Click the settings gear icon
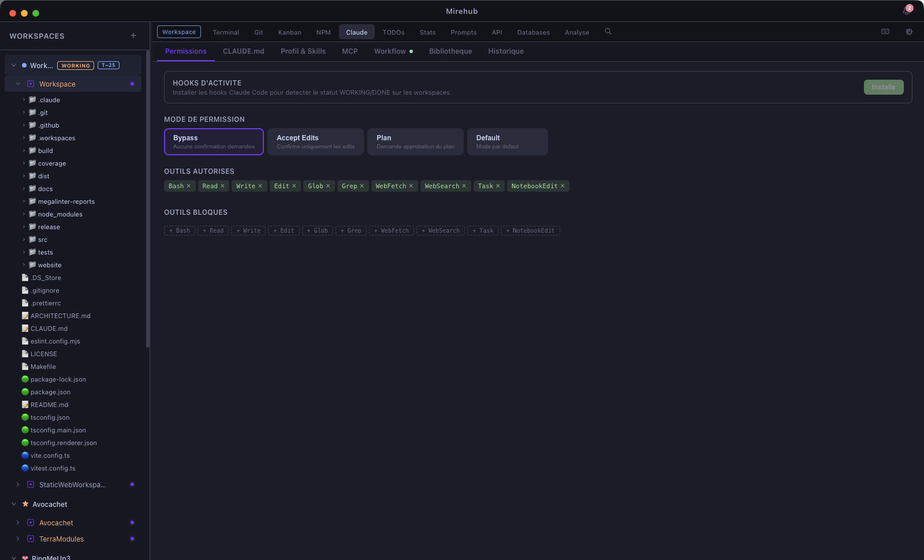The width and height of the screenshot is (924, 560). (909, 32)
